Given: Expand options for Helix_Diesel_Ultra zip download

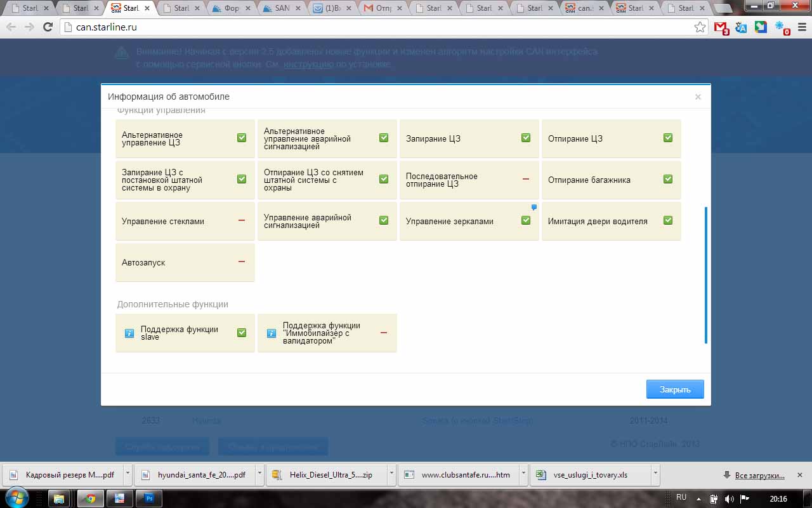Looking at the screenshot, I should (391, 474).
